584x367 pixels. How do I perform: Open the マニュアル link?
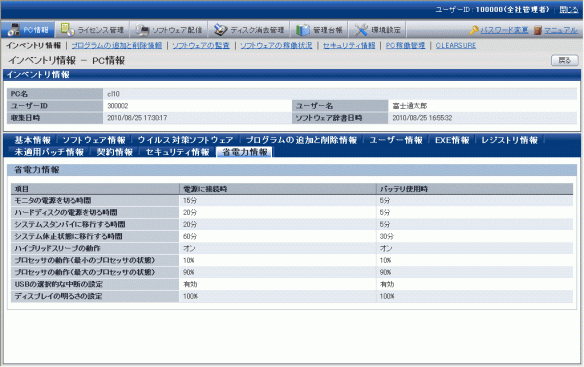[561, 30]
